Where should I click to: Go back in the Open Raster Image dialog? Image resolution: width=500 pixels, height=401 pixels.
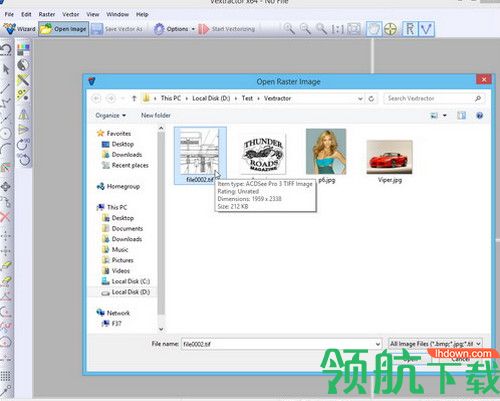(96, 98)
